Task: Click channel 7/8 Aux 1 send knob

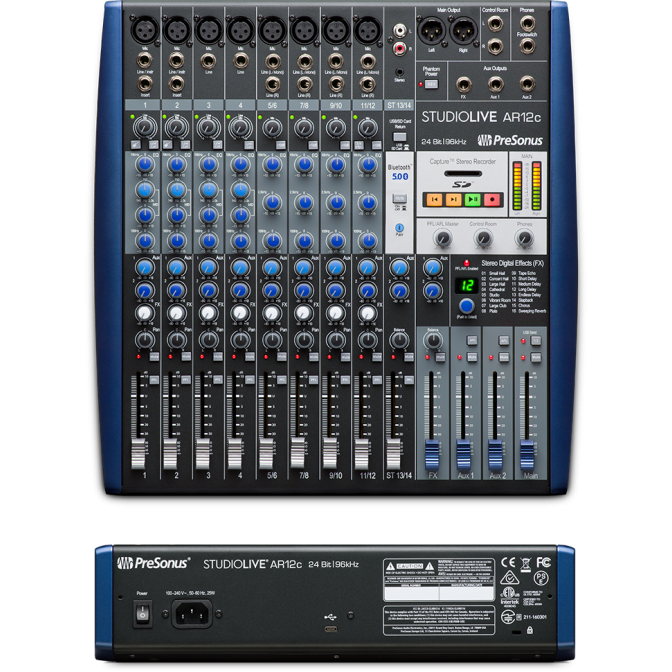Action: [x=303, y=268]
